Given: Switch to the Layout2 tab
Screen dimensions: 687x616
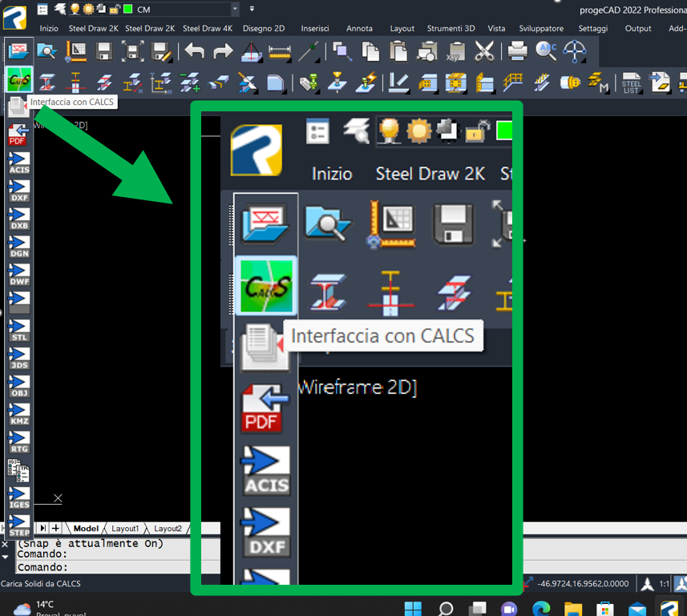Looking at the screenshot, I should [168, 529].
